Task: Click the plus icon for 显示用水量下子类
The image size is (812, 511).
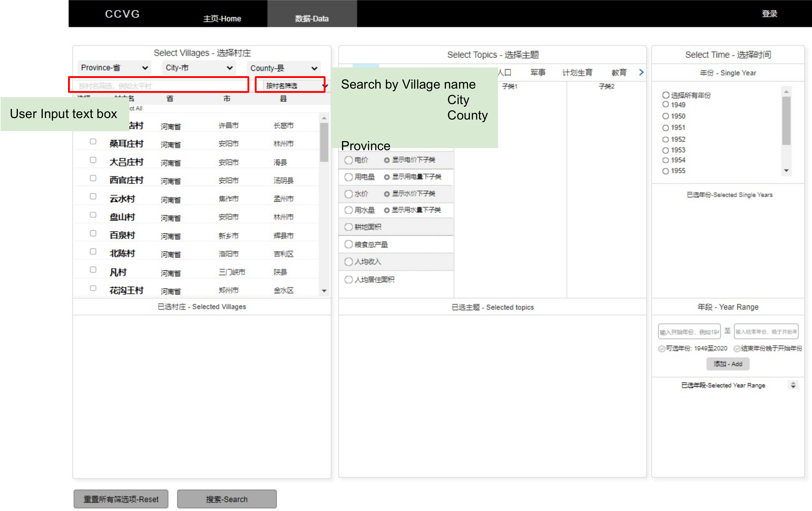Action: (x=387, y=210)
